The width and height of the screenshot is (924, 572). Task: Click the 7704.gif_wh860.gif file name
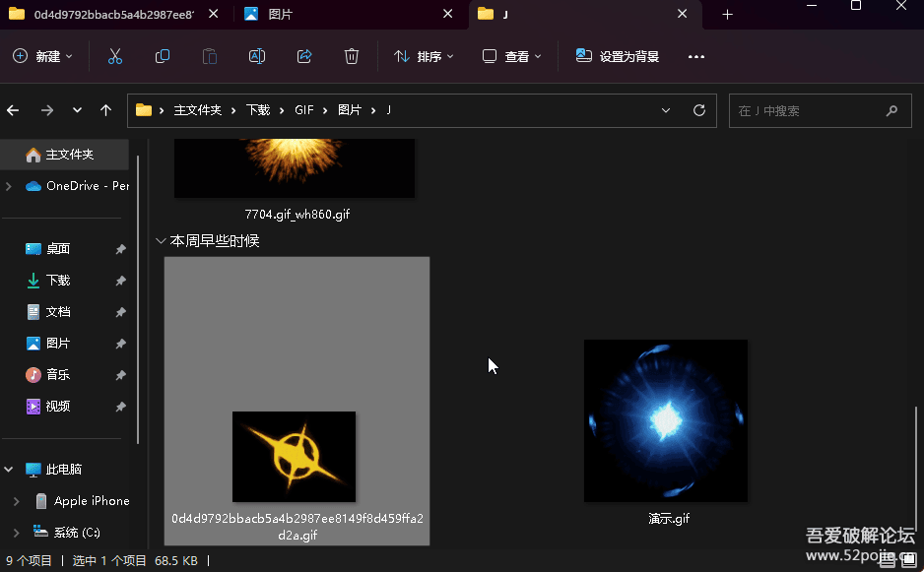(x=297, y=215)
